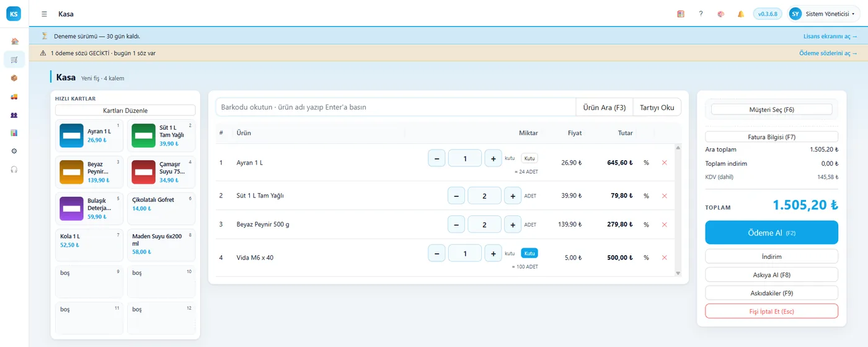Click version badge v0.3.6.8
868x347 pixels.
(768, 14)
